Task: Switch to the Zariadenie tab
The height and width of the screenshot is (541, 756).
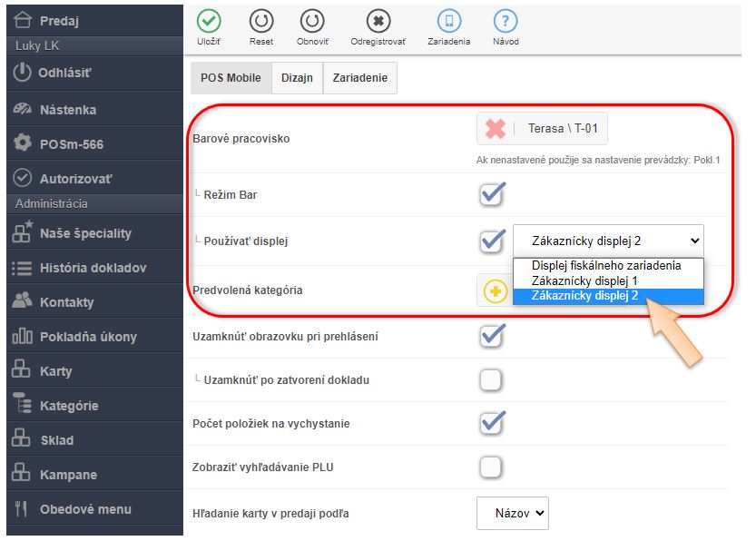Action: coord(360,78)
